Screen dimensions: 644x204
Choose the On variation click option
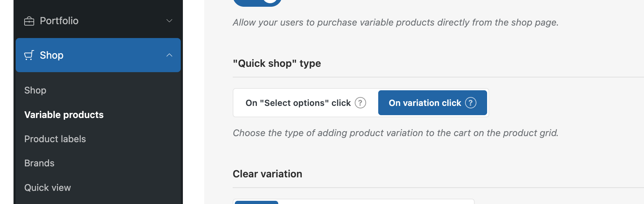(424, 103)
